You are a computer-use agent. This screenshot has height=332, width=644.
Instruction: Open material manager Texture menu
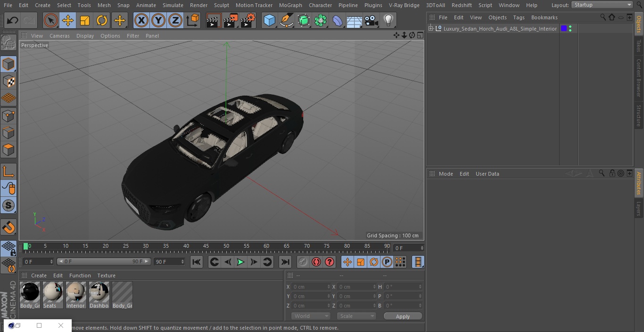pos(106,275)
